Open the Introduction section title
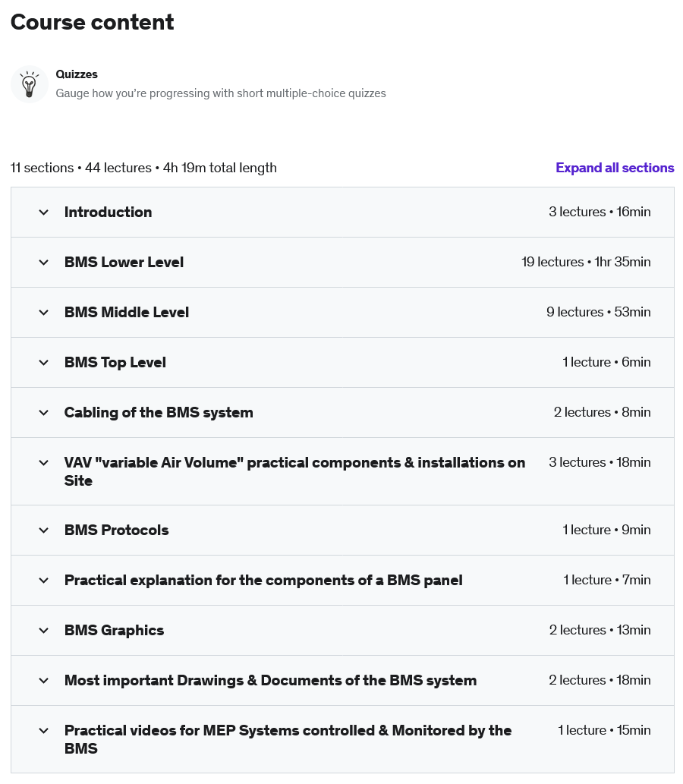The width and height of the screenshot is (683, 784). 108,212
